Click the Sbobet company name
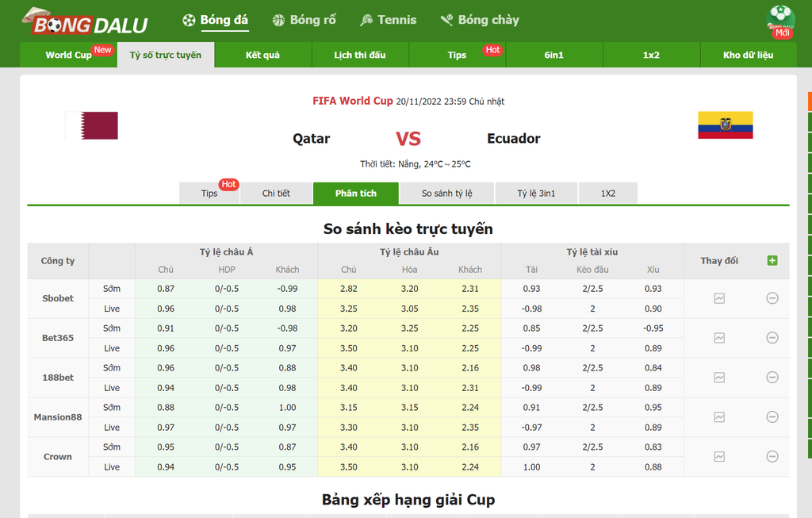Screen dimensions: 812x518 click(58, 298)
